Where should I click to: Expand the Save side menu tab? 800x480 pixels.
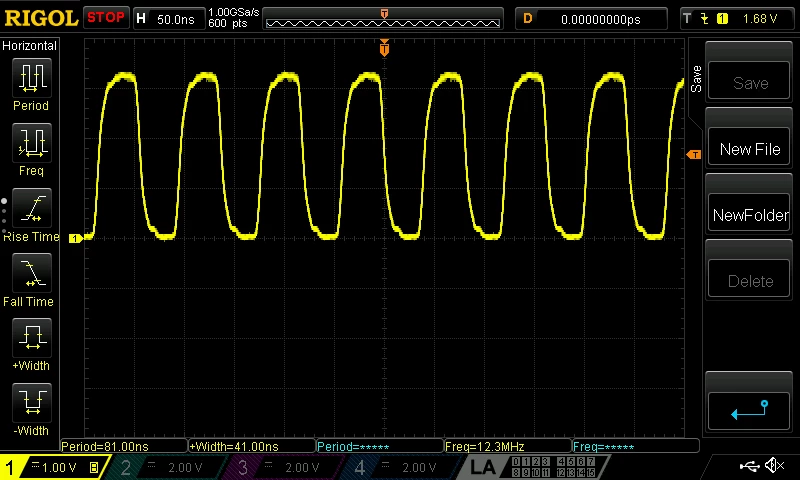(696, 79)
